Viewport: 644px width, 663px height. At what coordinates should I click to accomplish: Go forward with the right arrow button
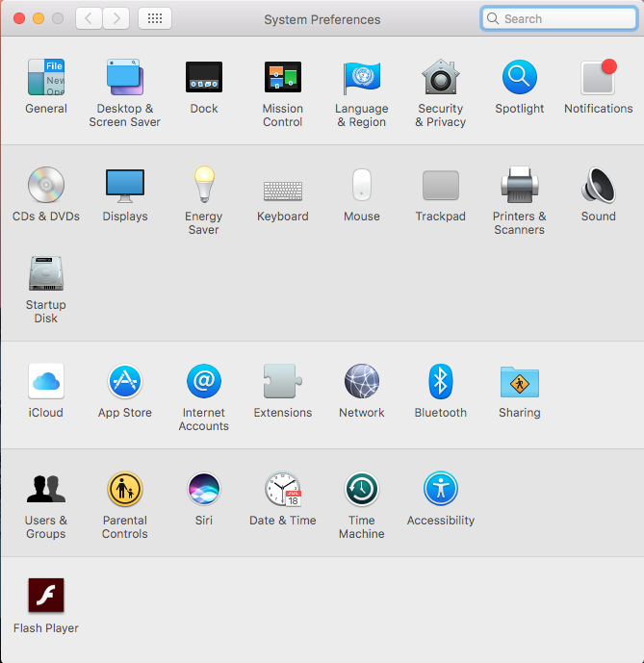coord(116,18)
